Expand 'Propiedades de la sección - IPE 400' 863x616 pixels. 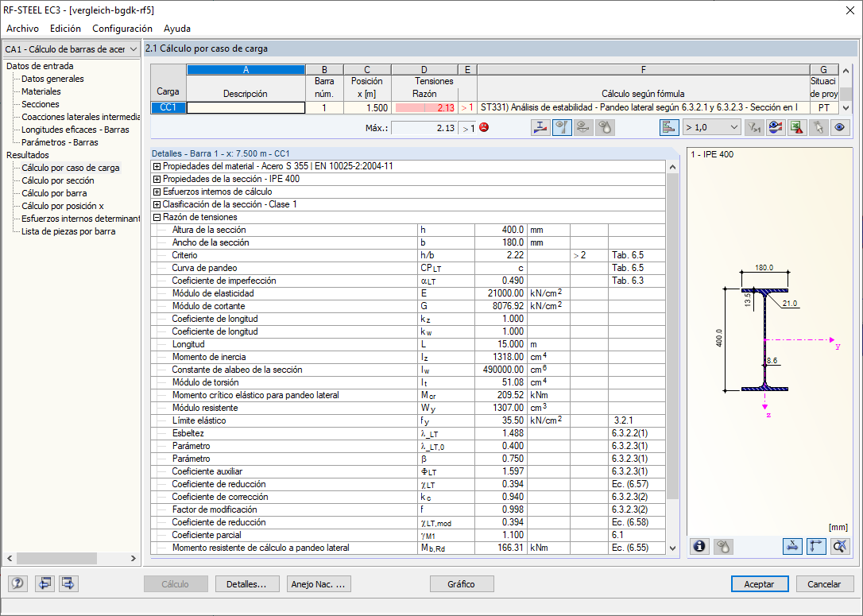(x=157, y=179)
